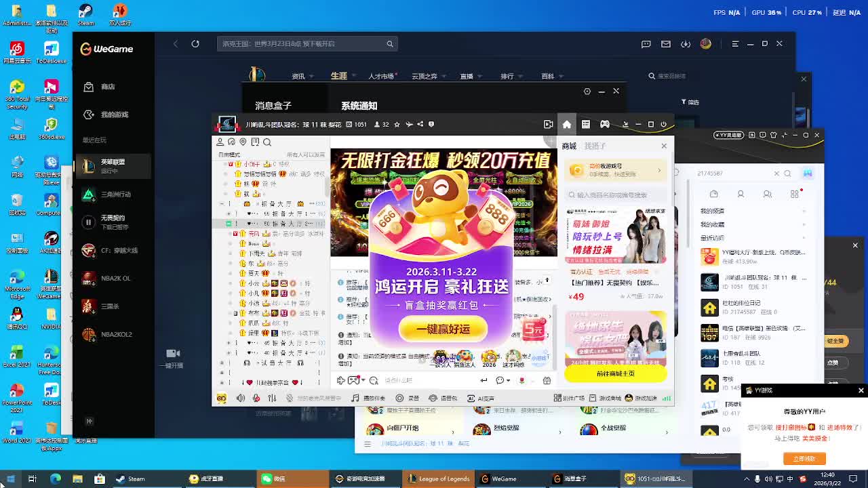Viewport: 868px width, 488px height.
Task: Click the 前往商城主页 button
Action: click(614, 374)
